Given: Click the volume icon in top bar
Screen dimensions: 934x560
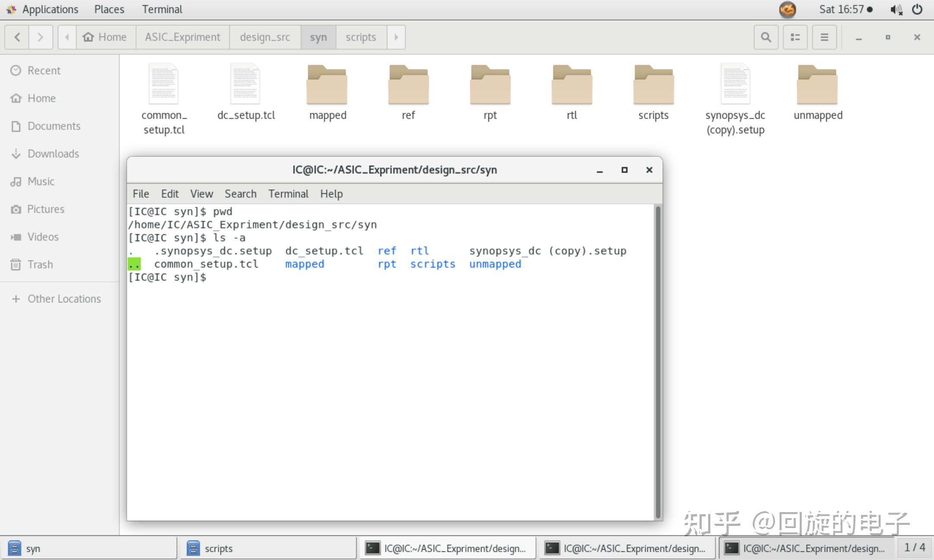Looking at the screenshot, I should (x=896, y=9).
